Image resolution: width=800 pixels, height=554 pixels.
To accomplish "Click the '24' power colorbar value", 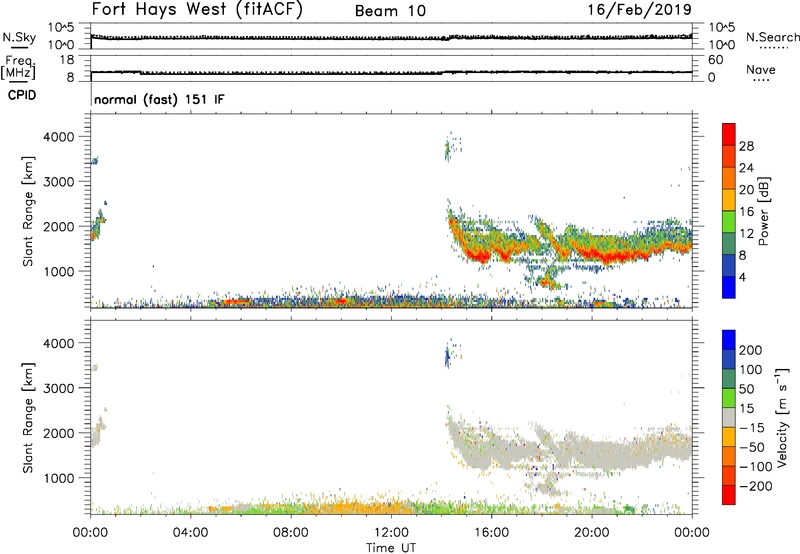I will tap(746, 168).
